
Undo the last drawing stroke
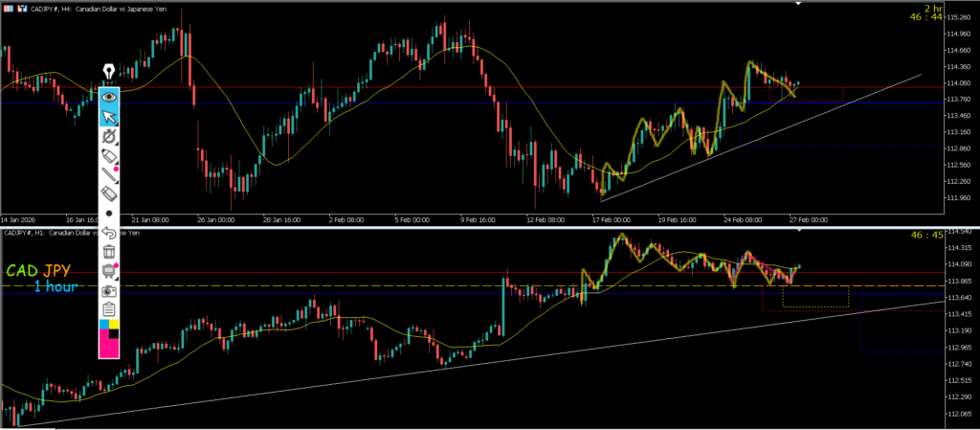click(x=109, y=233)
